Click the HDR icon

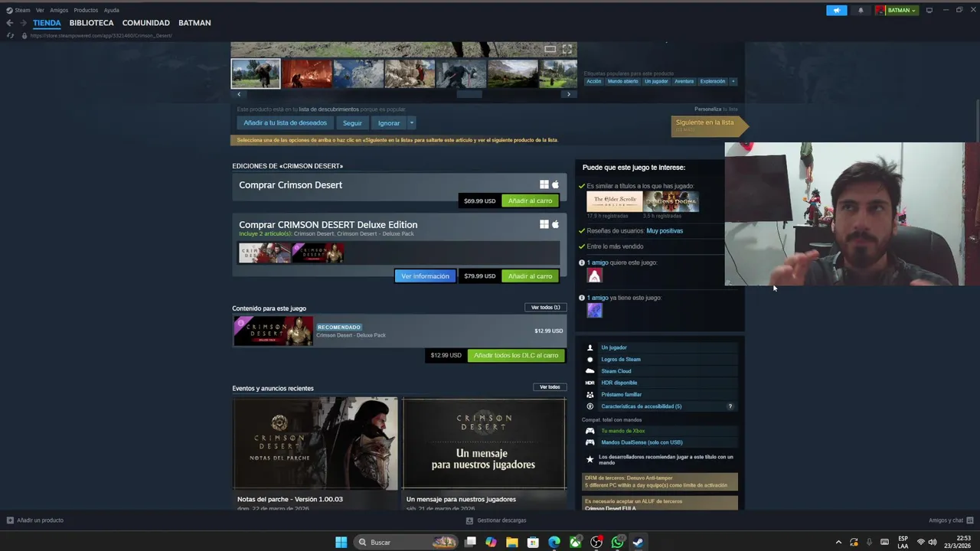(x=590, y=383)
